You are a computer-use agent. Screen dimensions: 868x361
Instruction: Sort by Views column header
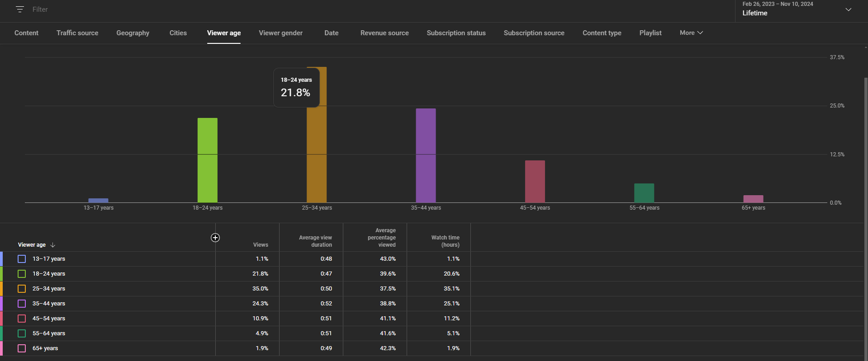tap(261, 245)
